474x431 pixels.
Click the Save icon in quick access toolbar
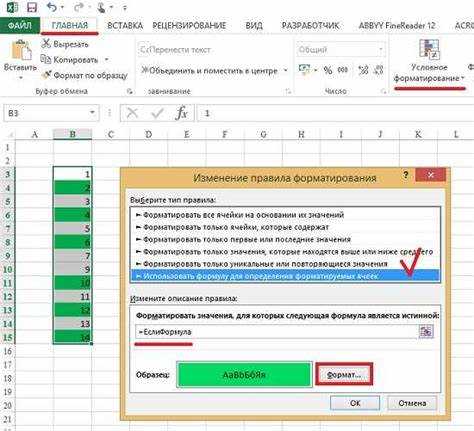pyautogui.click(x=32, y=7)
